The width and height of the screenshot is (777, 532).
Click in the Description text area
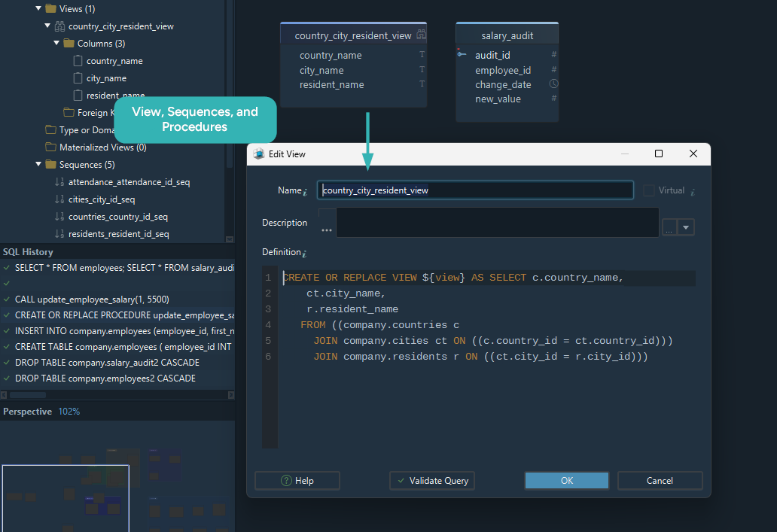click(498, 223)
